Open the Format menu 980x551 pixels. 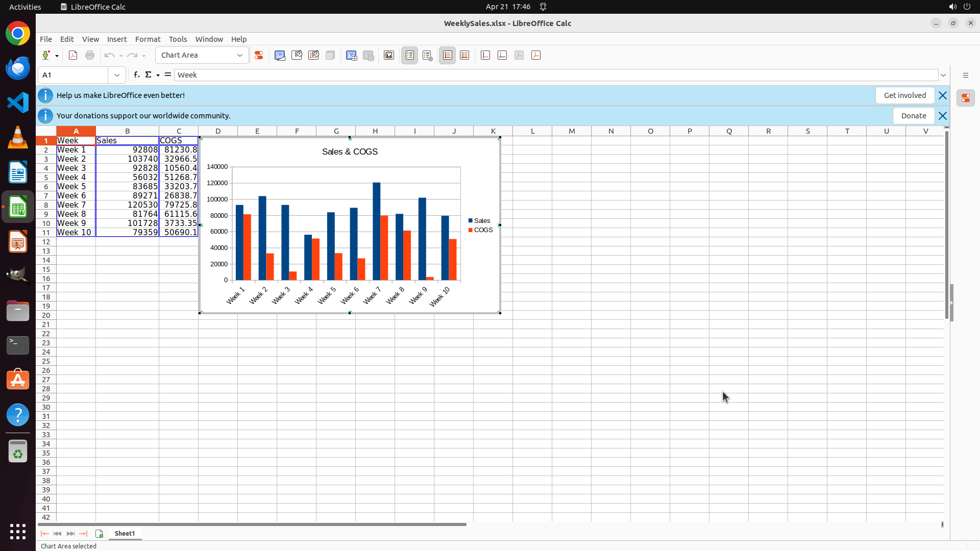148,39
